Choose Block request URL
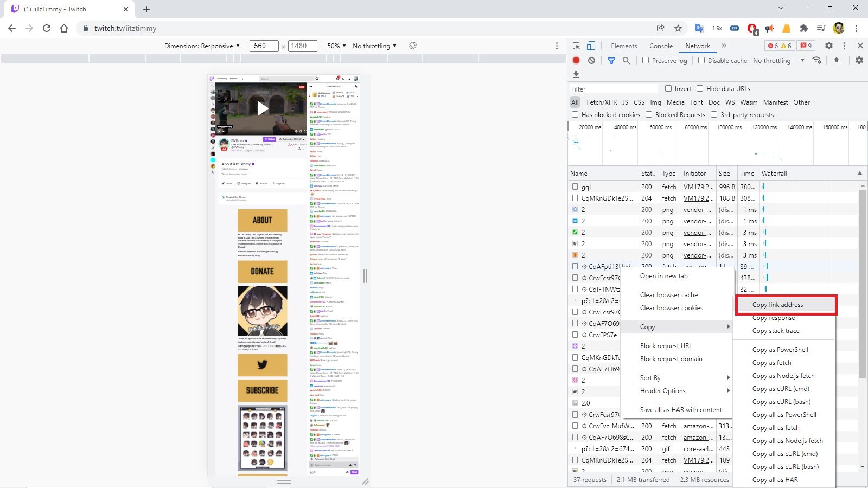The image size is (868, 488). pyautogui.click(x=666, y=346)
